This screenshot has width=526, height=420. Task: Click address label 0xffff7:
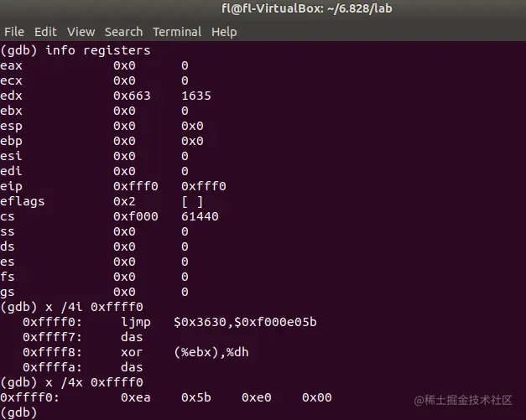tap(52, 337)
